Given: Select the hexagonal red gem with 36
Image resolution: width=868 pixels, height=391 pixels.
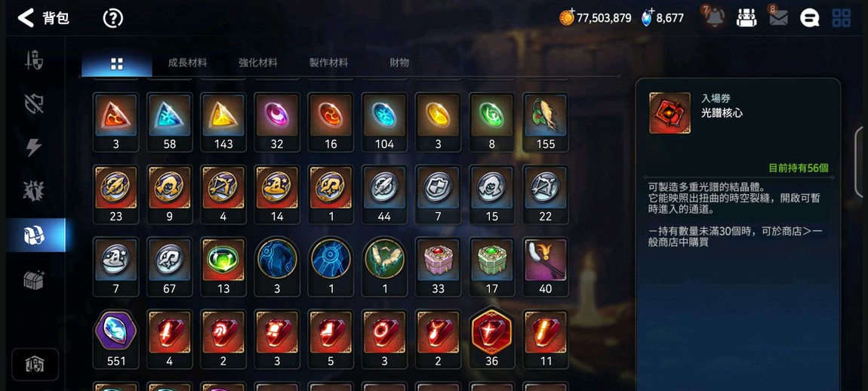Looking at the screenshot, I should click(x=491, y=339).
